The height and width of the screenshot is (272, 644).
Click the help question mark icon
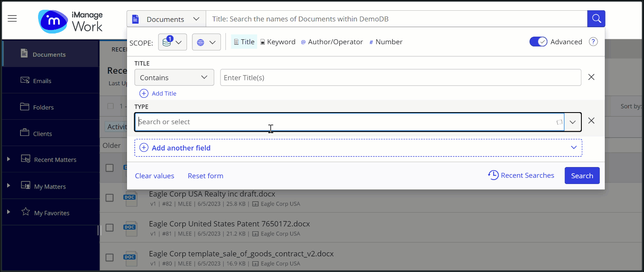[x=593, y=42]
